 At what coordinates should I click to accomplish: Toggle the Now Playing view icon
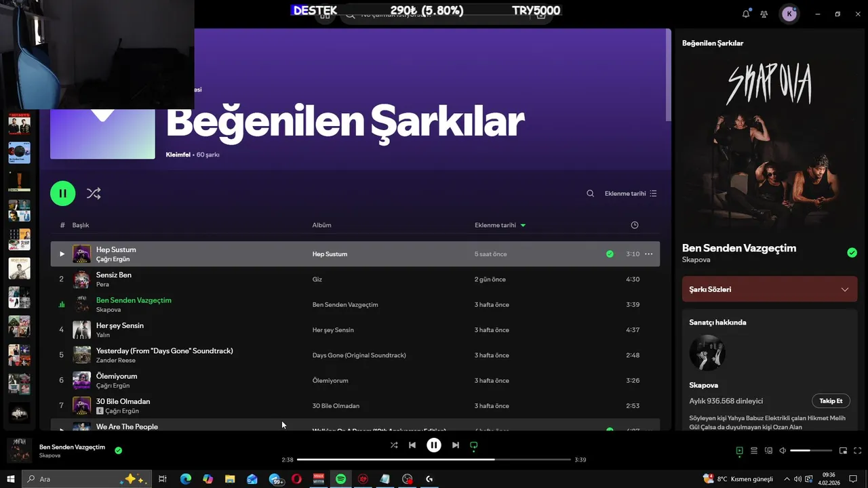[739, 451]
